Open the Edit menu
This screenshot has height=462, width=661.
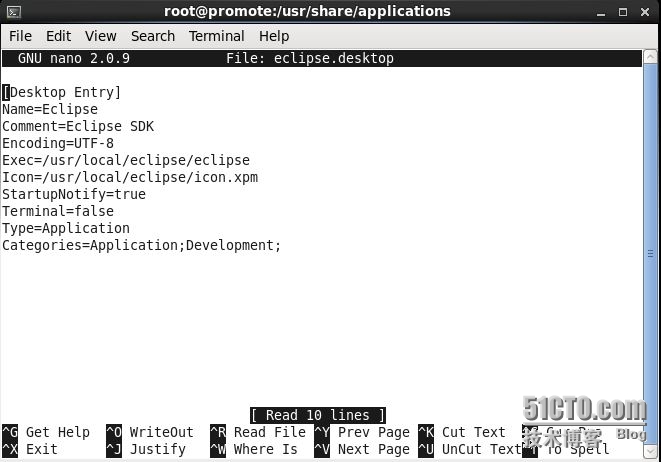(59, 36)
